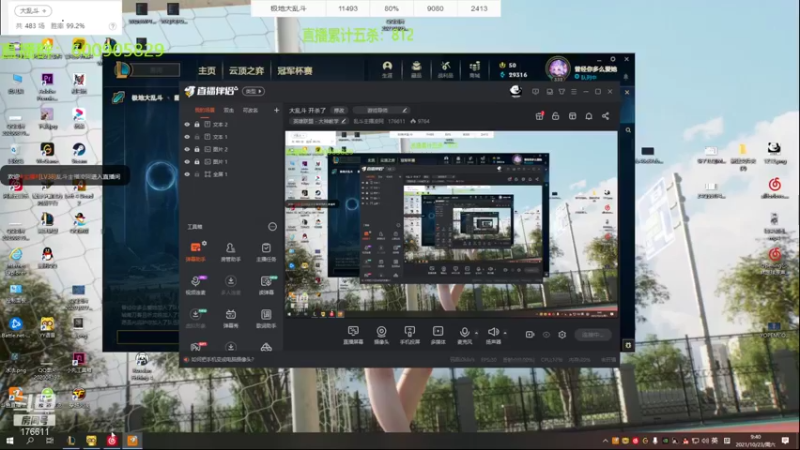Expand the microphone options arrow
The height and width of the screenshot is (450, 800).
click(477, 333)
